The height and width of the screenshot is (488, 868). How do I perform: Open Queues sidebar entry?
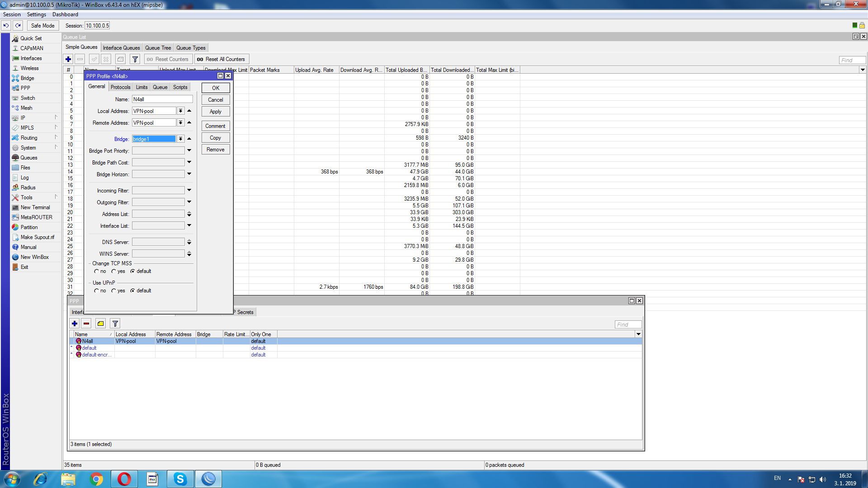click(28, 158)
